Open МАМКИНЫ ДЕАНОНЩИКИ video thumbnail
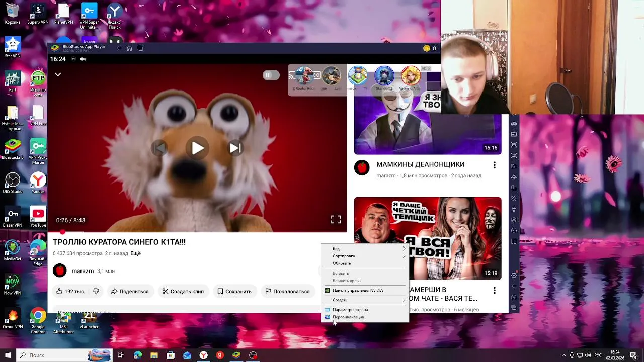The height and width of the screenshot is (362, 644). (x=428, y=110)
